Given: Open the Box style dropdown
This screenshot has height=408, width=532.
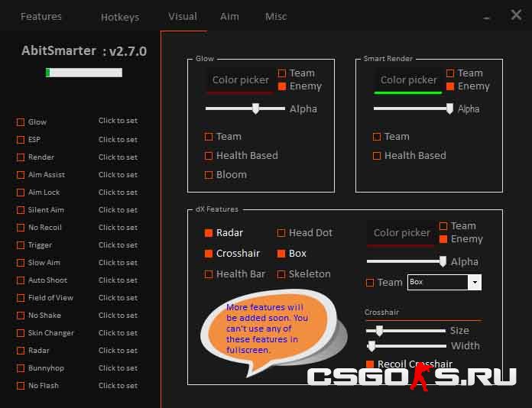Looking at the screenshot, I should [x=444, y=282].
